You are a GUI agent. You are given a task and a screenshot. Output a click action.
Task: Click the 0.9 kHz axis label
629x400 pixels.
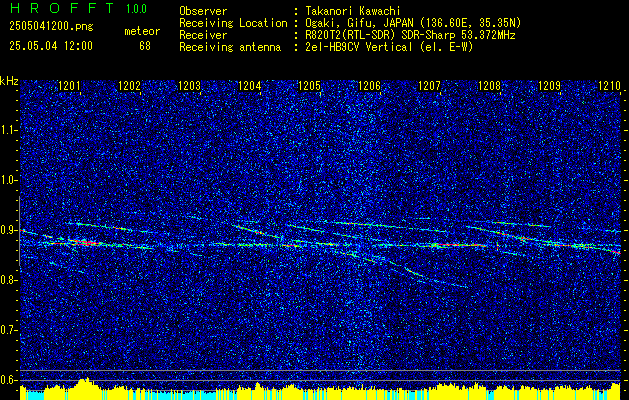click(9, 230)
